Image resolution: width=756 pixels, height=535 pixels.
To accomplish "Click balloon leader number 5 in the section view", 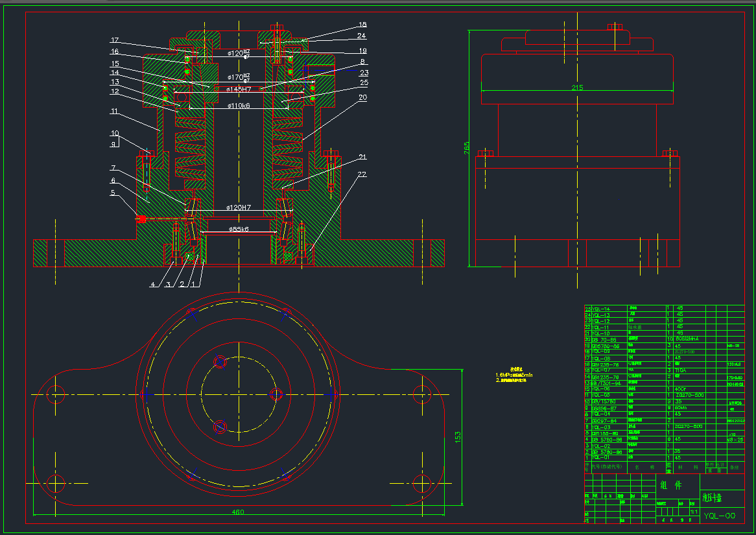I will tap(113, 193).
